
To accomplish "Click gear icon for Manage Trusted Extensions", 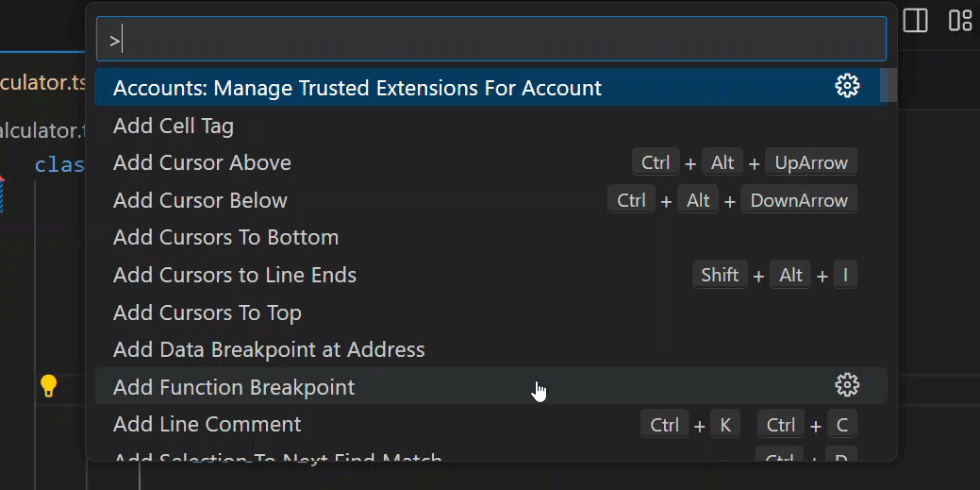I will pyautogui.click(x=847, y=87).
